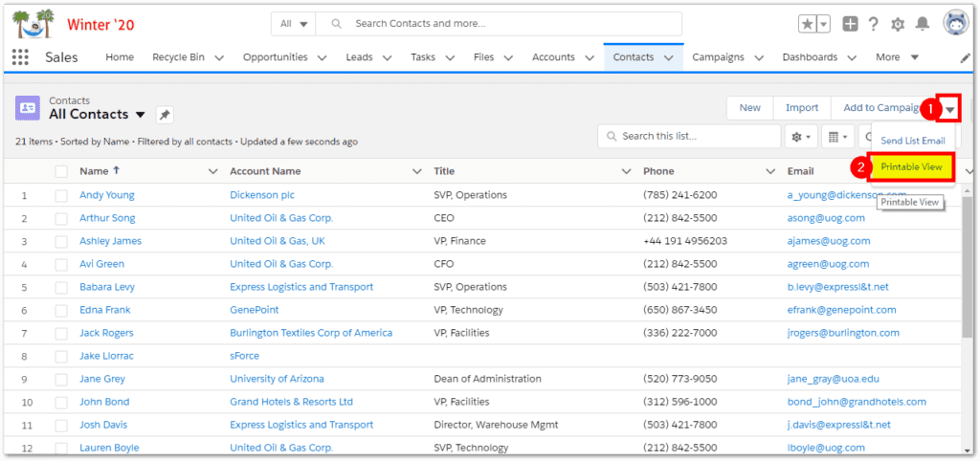
Task: Switch to the Dashboards tab
Action: pos(810,56)
